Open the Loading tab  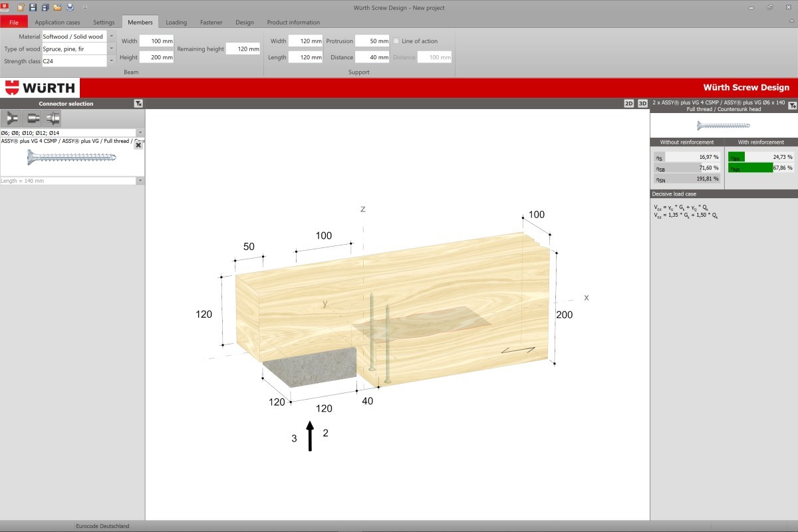click(x=176, y=22)
